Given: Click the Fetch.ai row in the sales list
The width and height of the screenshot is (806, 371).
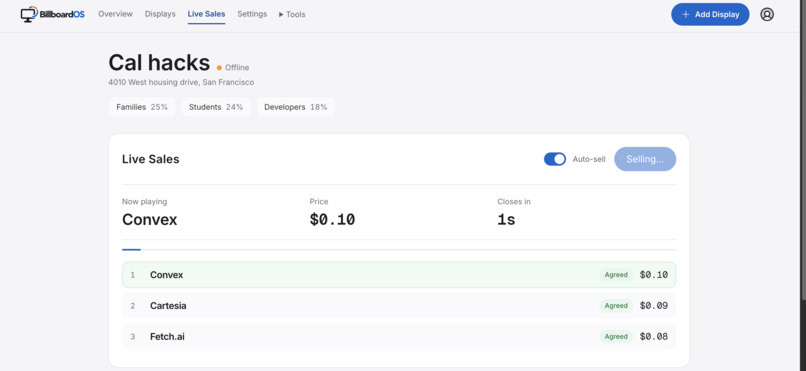Looking at the screenshot, I should (x=399, y=337).
